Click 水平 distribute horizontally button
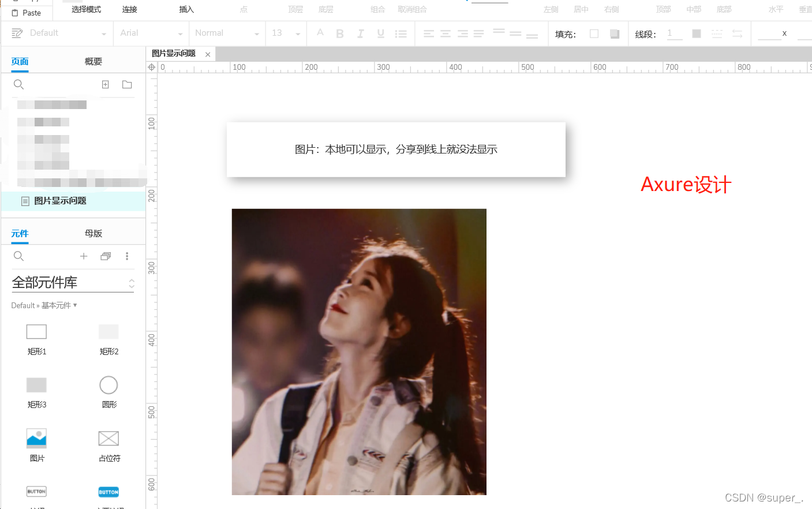The width and height of the screenshot is (812, 509). 776,9
